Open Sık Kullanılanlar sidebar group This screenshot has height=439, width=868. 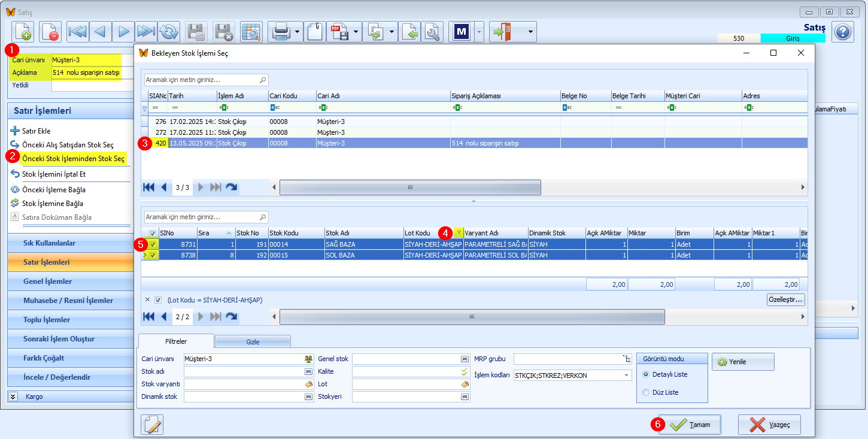70,243
